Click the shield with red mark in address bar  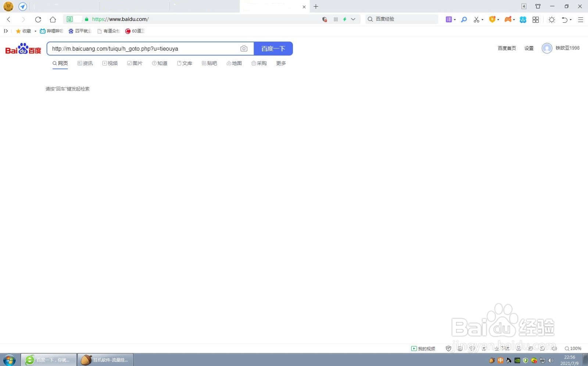pyautogui.click(x=325, y=19)
